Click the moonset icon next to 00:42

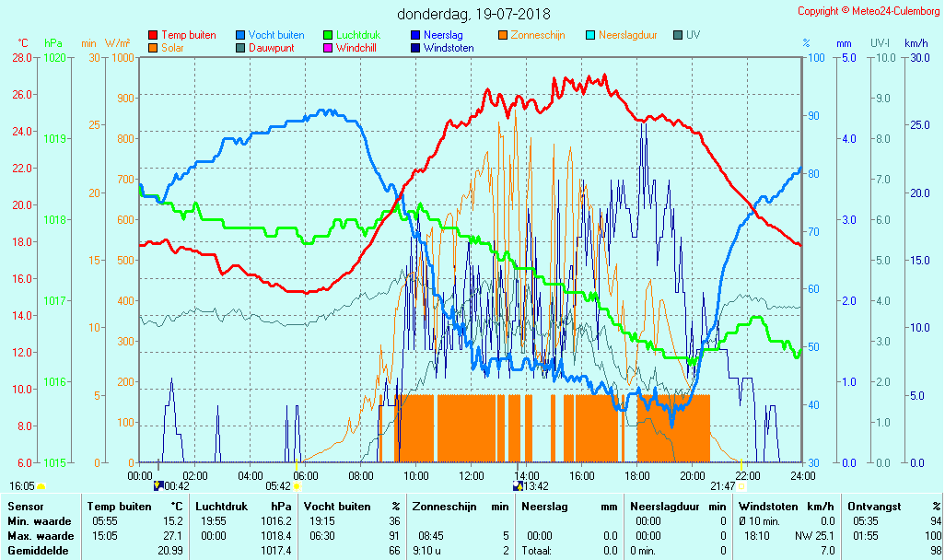(x=157, y=485)
